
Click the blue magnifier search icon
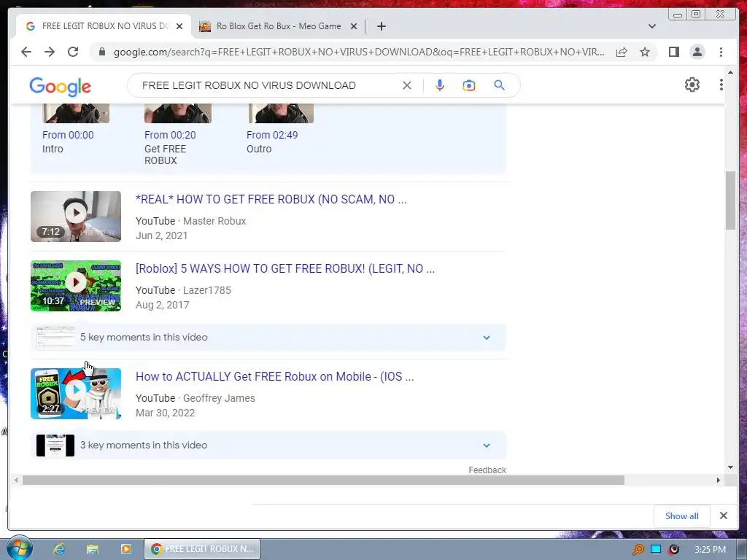tap(499, 85)
